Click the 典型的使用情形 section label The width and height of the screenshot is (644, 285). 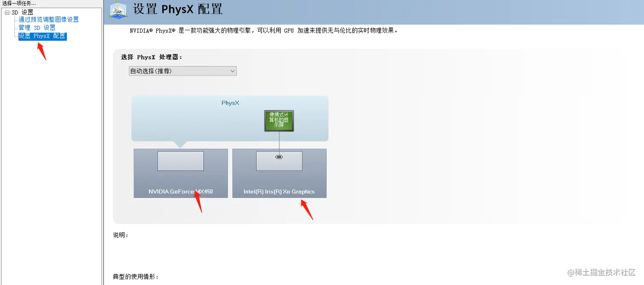136,277
